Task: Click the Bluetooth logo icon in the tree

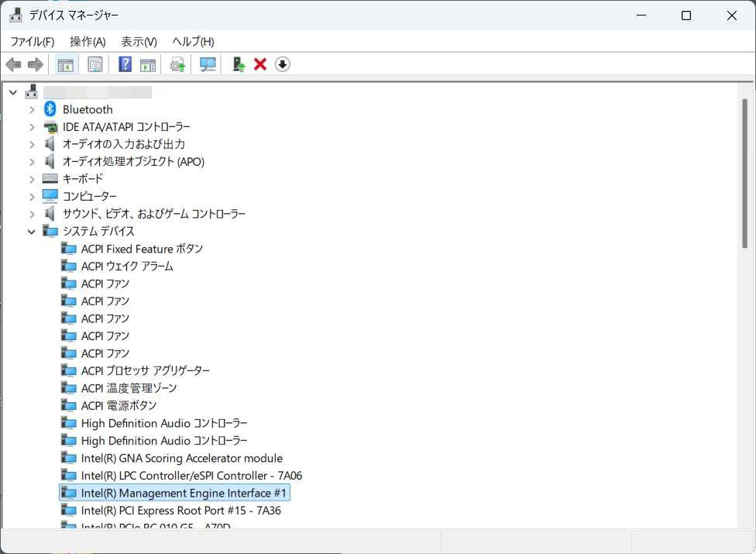Action: tap(50, 109)
